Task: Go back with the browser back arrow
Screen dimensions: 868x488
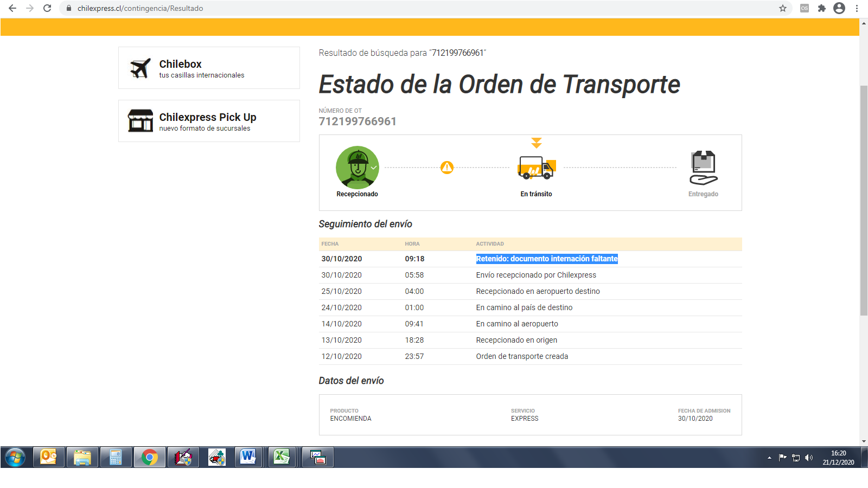Action: pos(12,8)
